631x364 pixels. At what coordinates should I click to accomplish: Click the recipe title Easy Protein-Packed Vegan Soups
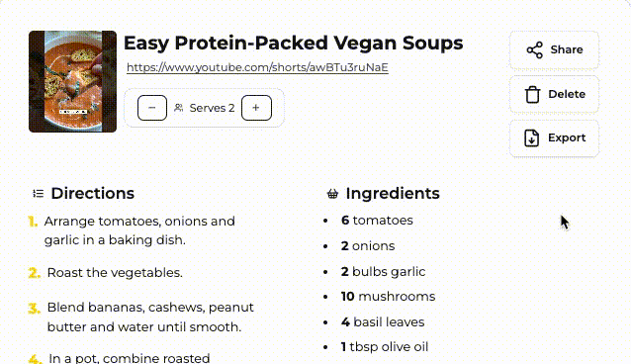pos(294,44)
